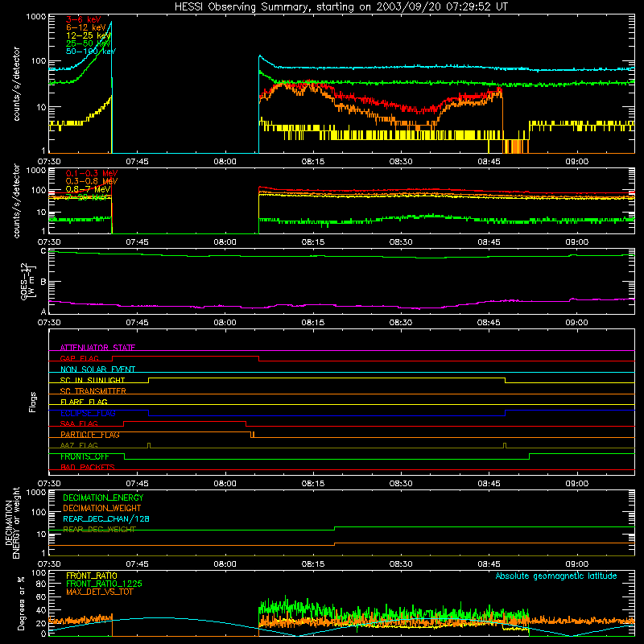Select the GAP_FLAG label
The height and width of the screenshot is (644, 644).
point(79,358)
